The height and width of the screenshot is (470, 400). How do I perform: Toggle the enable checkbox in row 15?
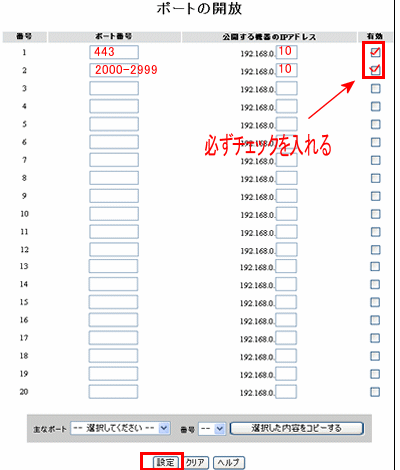(375, 302)
